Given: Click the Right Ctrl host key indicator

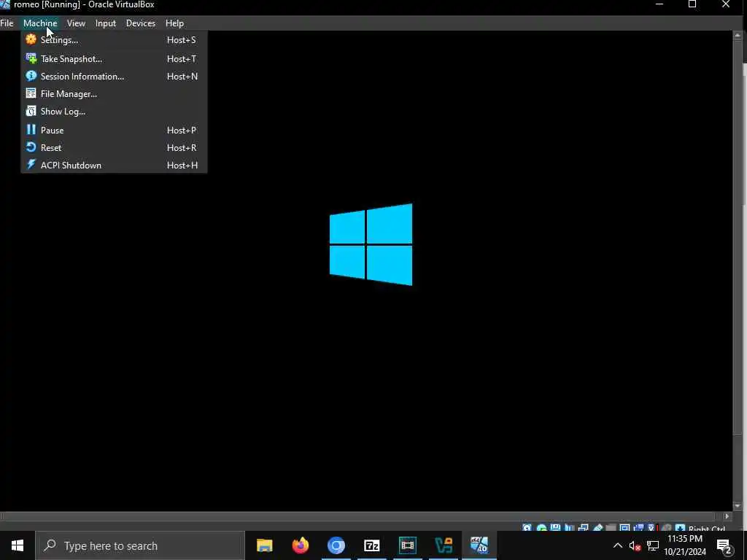Looking at the screenshot, I should 706,529.
